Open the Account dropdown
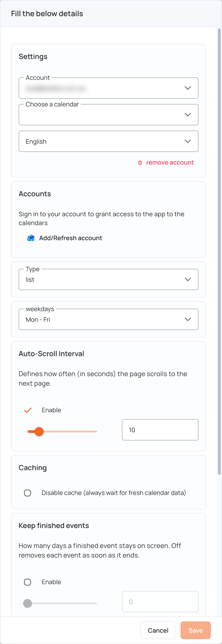The width and height of the screenshot is (222, 644). coord(108,88)
